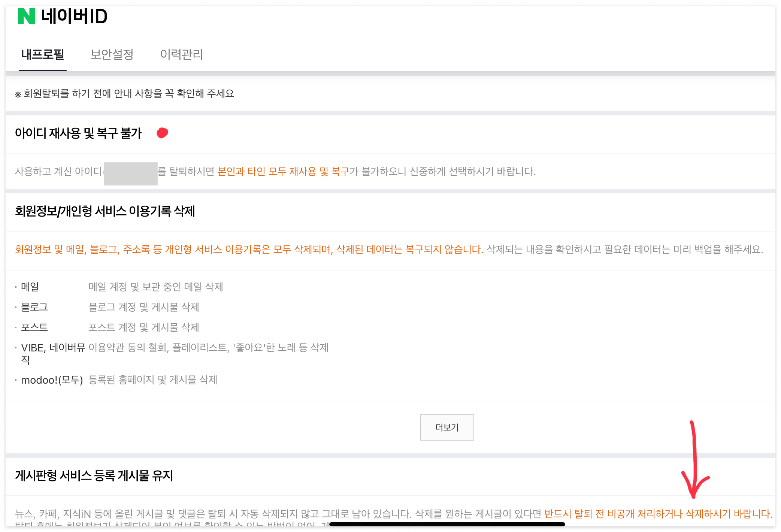Click orange text 반드시 탈퇴 전 비공개 처리하거나
Screen dimensions: 781x532
tap(613, 514)
